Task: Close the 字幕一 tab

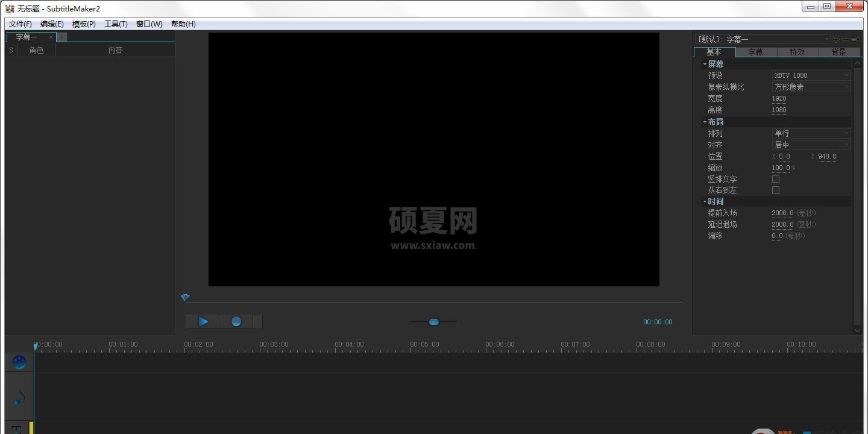Action: tap(51, 37)
